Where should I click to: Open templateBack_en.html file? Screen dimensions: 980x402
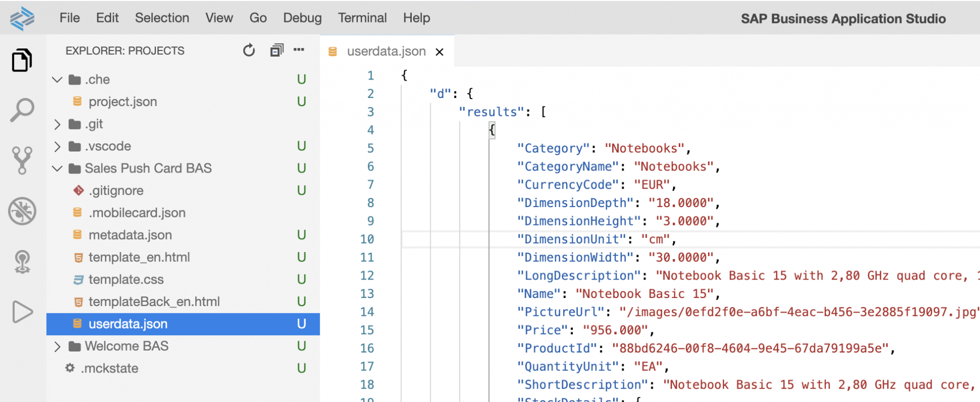click(x=154, y=301)
